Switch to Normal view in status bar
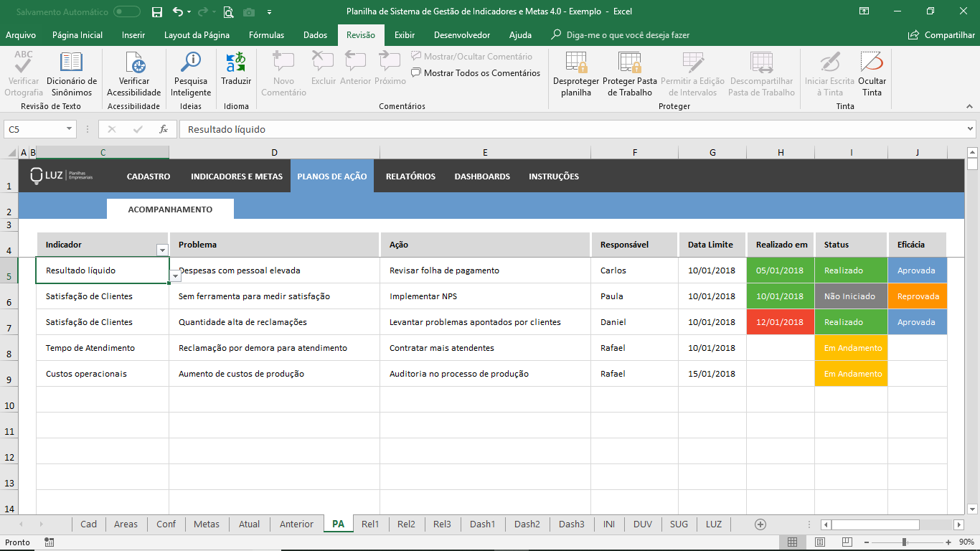This screenshot has height=551, width=980. click(x=792, y=542)
